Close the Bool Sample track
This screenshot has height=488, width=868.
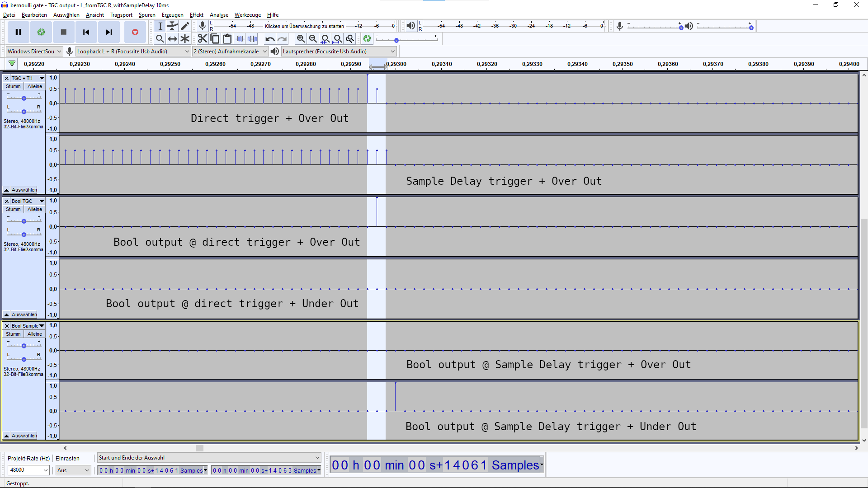coord(7,326)
